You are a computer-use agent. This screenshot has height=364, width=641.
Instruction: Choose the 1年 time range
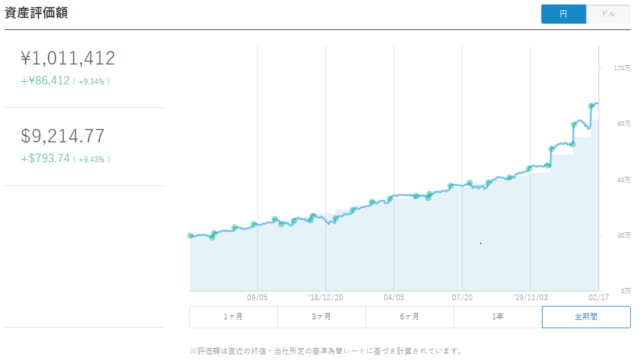(498, 317)
